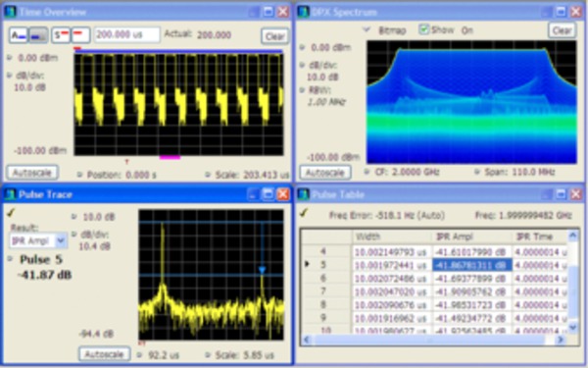Screen dimensions: 588x368
Task: Expand the Bitmap trace dropdown arrow
Action: pyautogui.click(x=367, y=29)
